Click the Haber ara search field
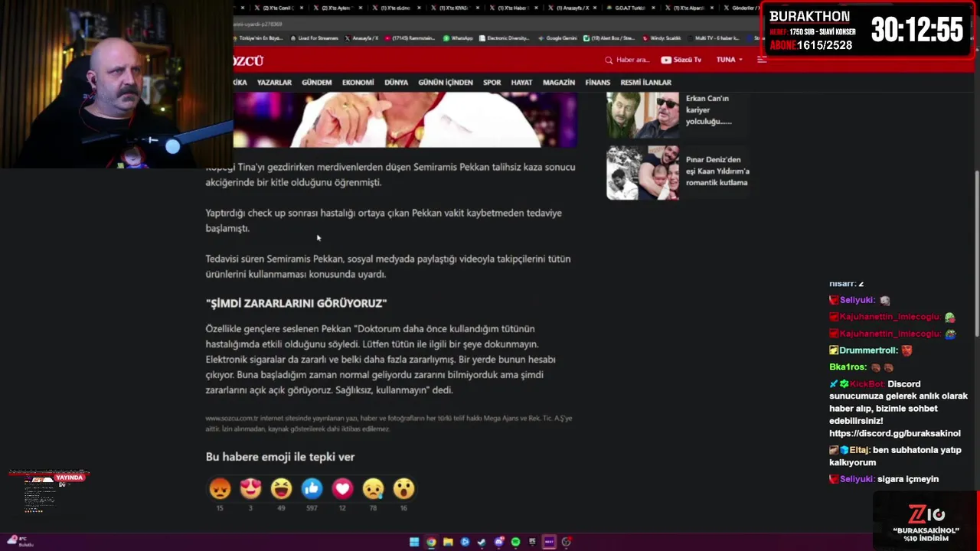The height and width of the screenshot is (551, 980). tap(633, 60)
